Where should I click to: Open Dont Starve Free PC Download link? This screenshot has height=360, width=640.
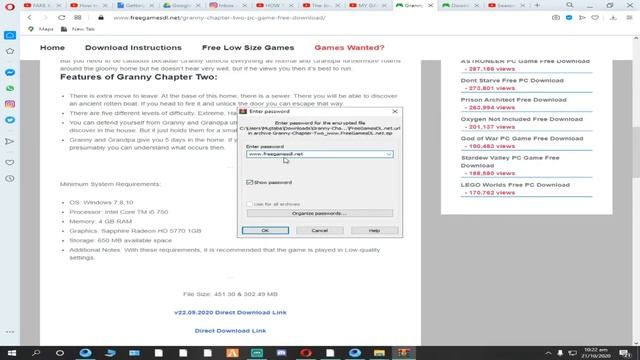pyautogui.click(x=512, y=80)
